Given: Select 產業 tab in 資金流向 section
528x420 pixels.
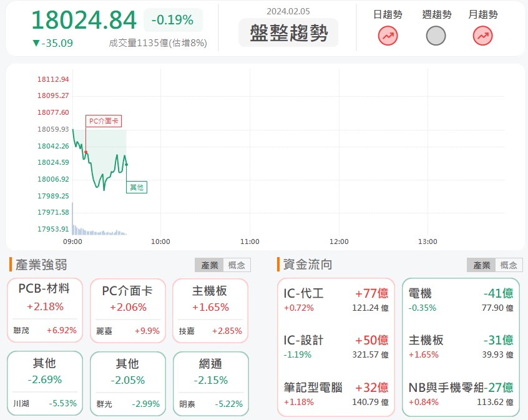Looking at the screenshot, I should point(481,265).
